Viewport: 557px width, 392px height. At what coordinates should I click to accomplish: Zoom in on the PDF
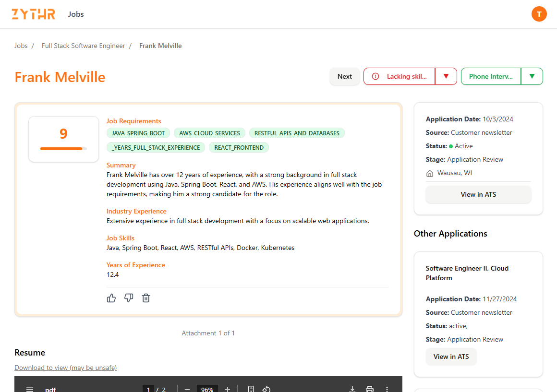point(228,389)
